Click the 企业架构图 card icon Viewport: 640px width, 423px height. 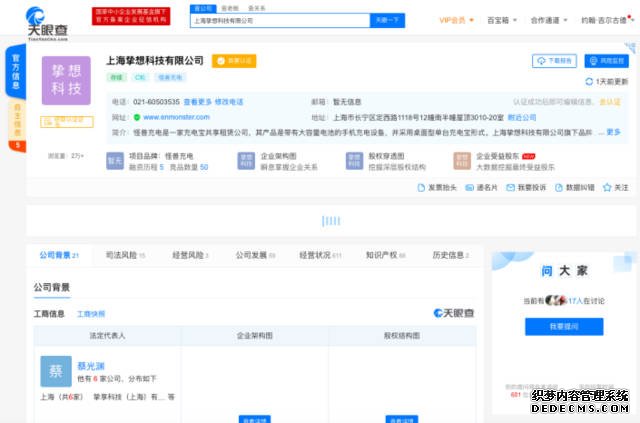click(x=246, y=161)
